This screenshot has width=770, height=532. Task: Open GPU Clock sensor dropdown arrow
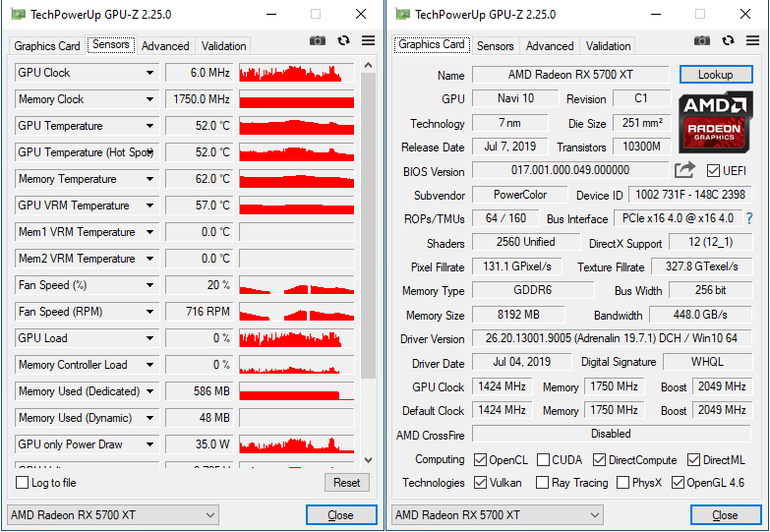[149, 73]
